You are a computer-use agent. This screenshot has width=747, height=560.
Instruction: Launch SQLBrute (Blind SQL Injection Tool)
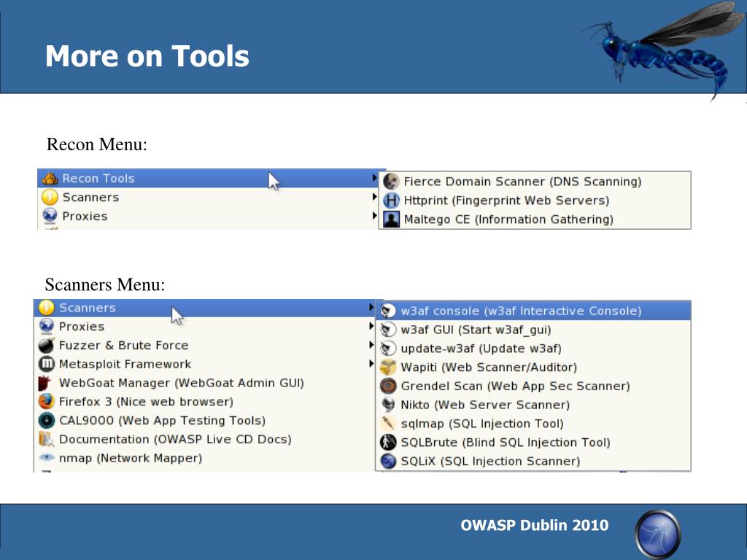pos(533,443)
